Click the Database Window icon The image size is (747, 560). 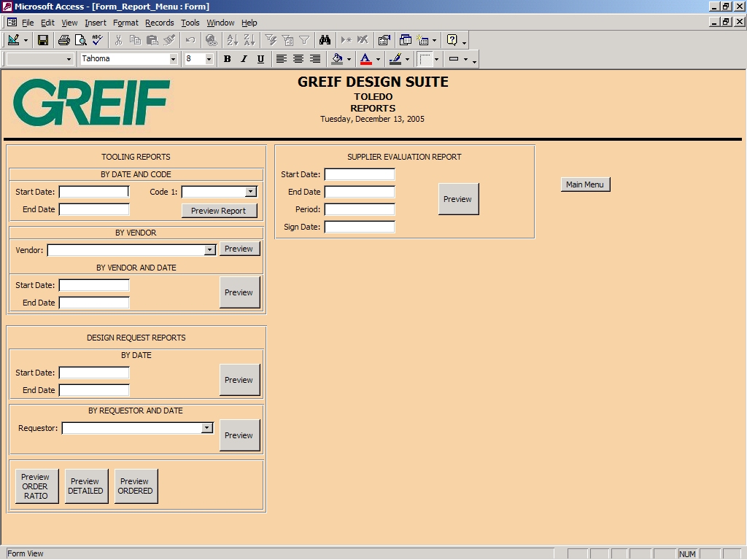click(406, 41)
